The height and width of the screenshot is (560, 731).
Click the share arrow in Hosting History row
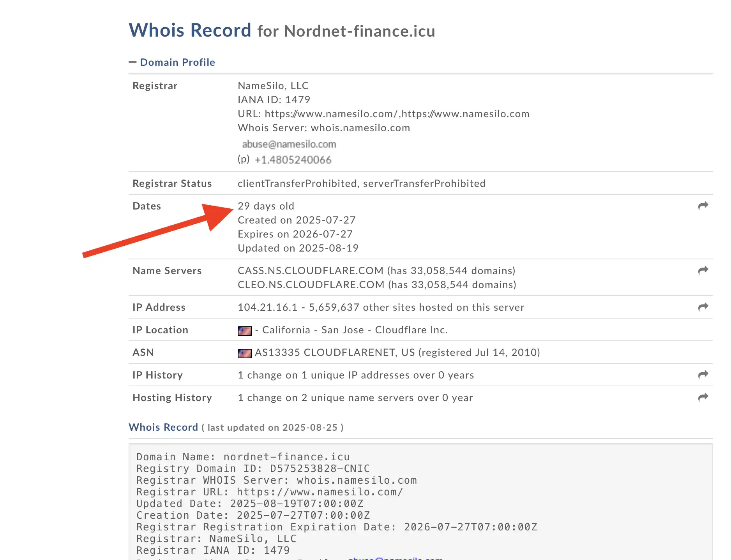(703, 397)
